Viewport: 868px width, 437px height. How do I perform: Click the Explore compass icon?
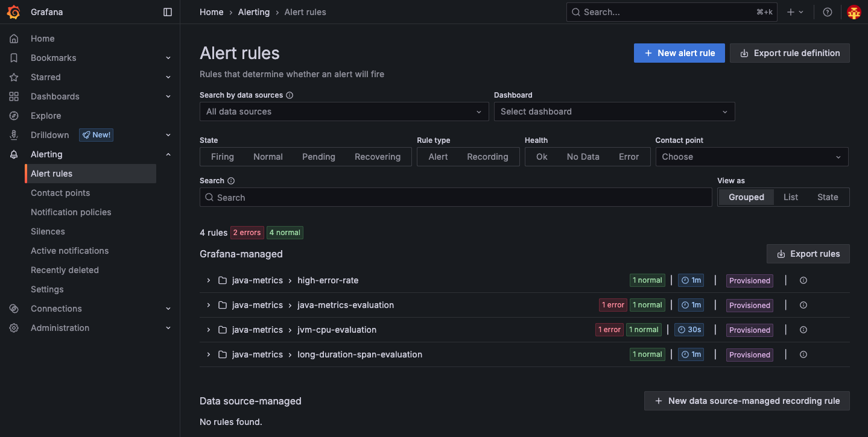(x=14, y=116)
